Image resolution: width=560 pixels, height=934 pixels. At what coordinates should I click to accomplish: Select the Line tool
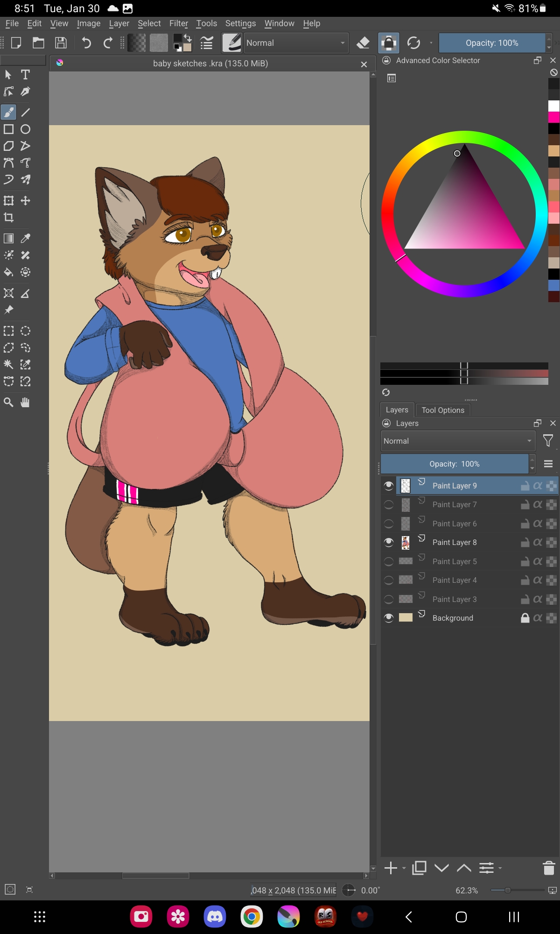26,112
